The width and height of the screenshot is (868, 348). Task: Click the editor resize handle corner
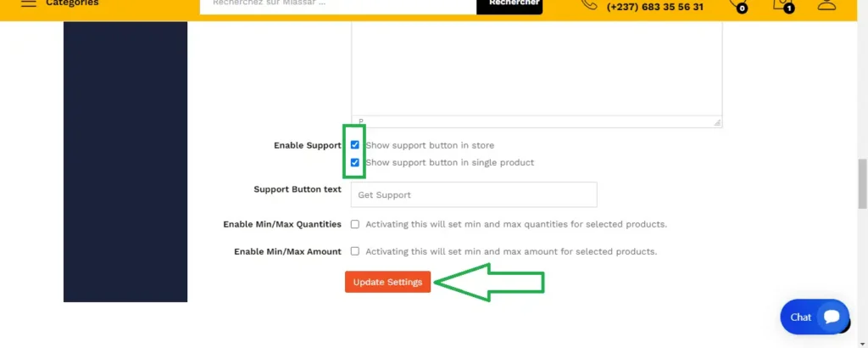click(718, 122)
